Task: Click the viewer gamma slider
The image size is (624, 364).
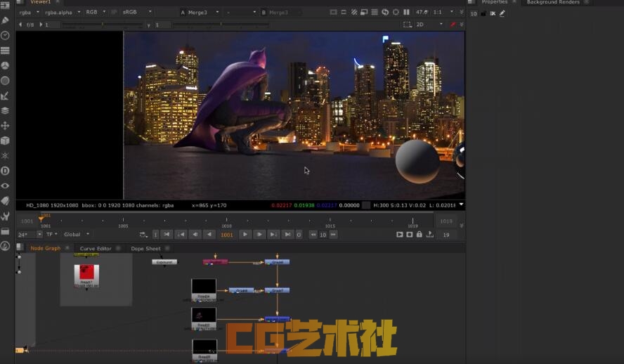Action: coord(221,25)
